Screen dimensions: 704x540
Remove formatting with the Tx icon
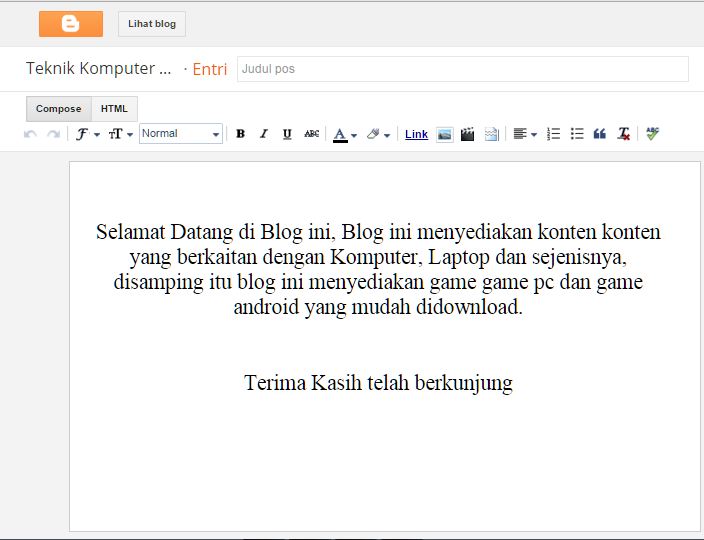[x=624, y=134]
